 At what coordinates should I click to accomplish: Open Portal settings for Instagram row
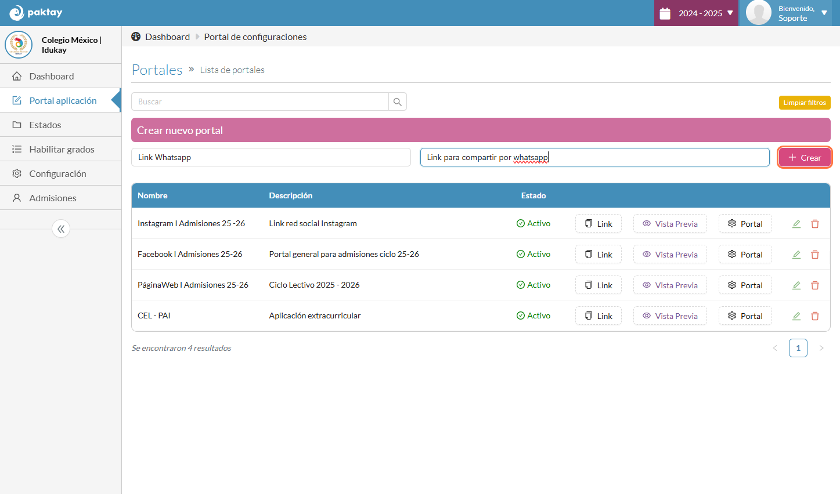pyautogui.click(x=745, y=224)
